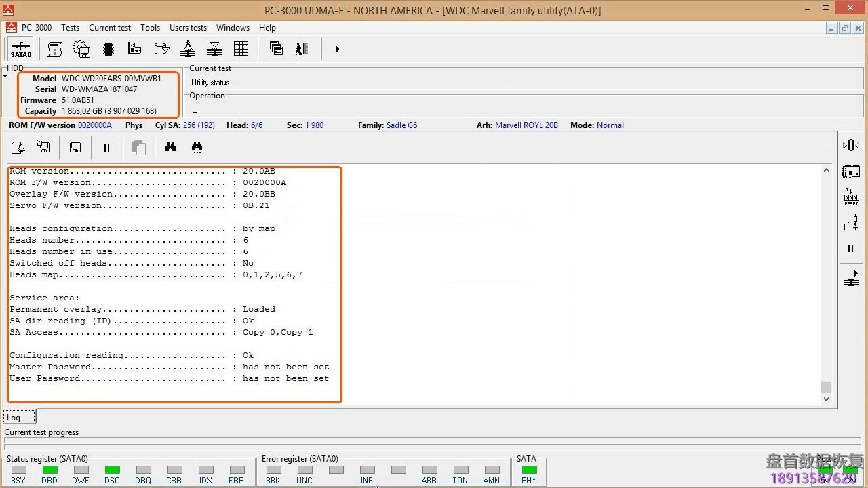Click the green DSC status indicator
Viewport: 868px width, 488px height.
tap(112, 470)
